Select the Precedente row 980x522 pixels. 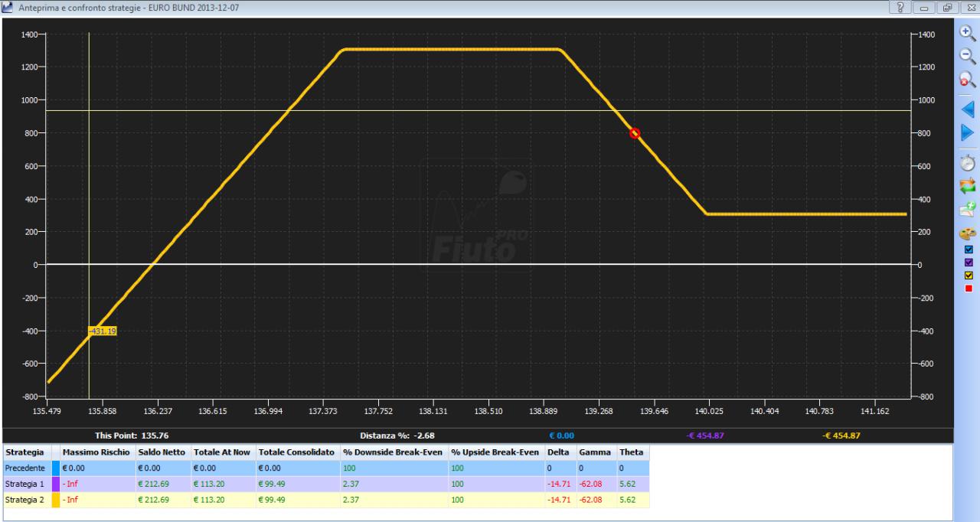coord(326,468)
